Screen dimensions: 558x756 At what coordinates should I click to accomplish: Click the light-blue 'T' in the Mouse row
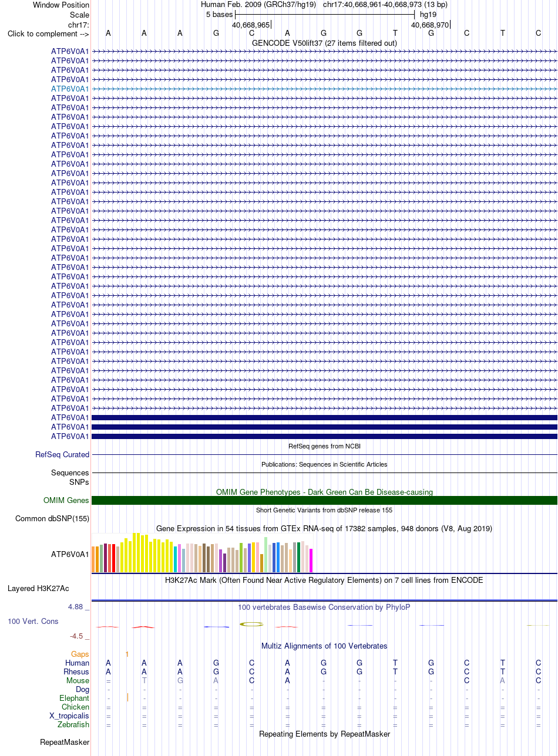click(x=144, y=680)
